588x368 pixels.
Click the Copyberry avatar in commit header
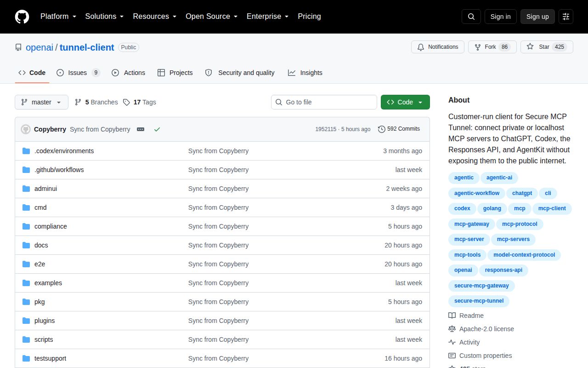(x=26, y=129)
